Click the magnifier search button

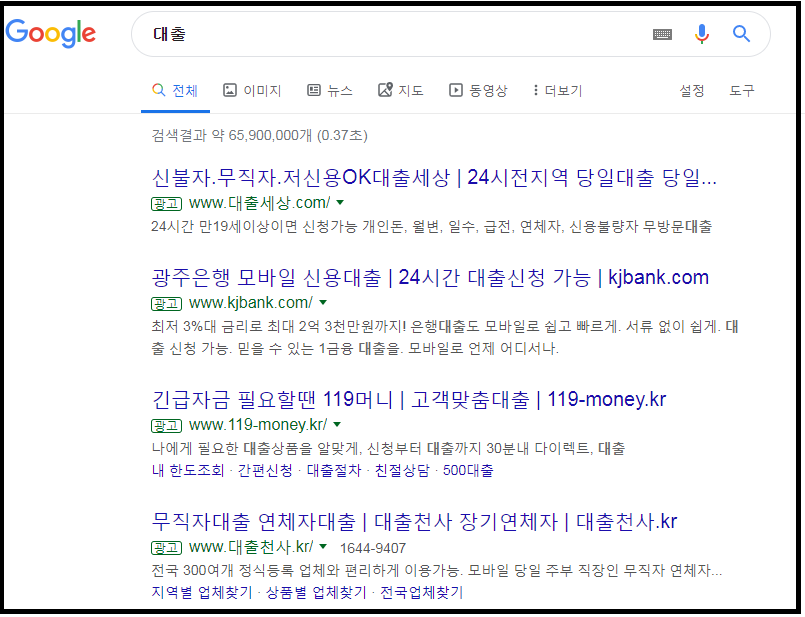(741, 34)
